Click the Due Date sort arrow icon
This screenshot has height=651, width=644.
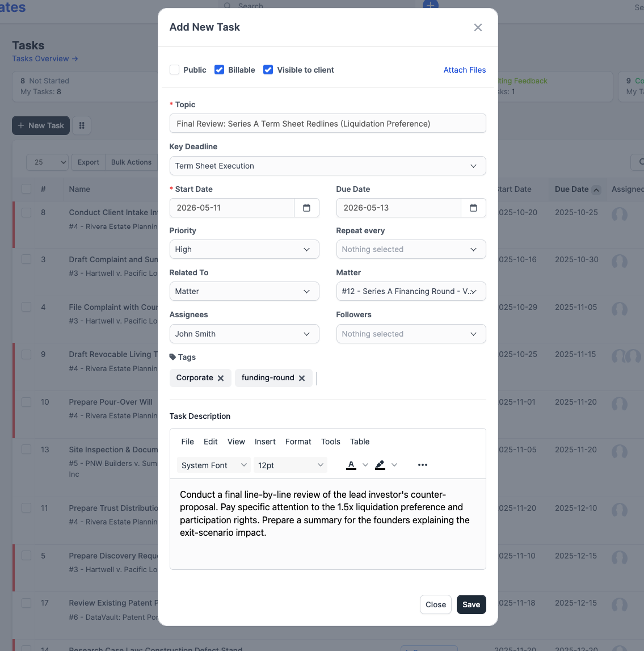pos(596,190)
